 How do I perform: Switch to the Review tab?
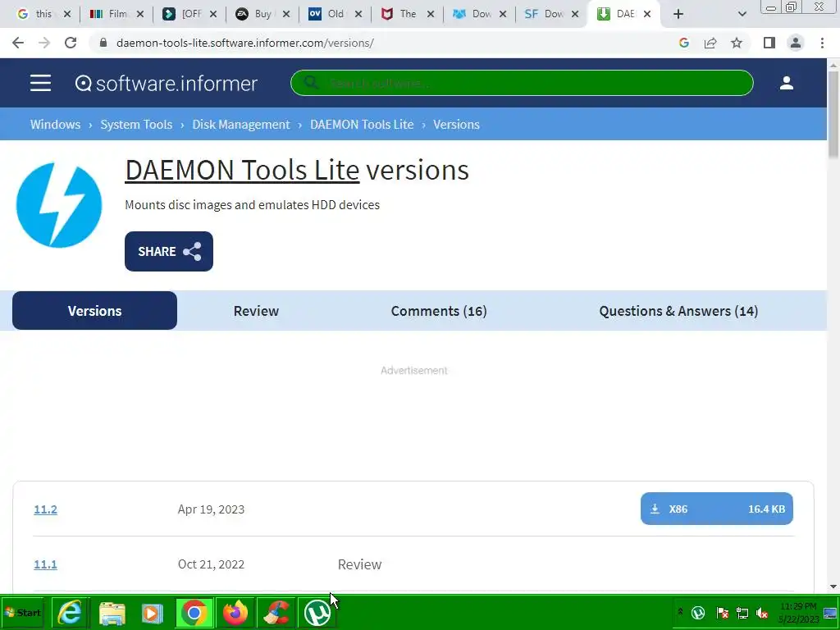(x=256, y=311)
